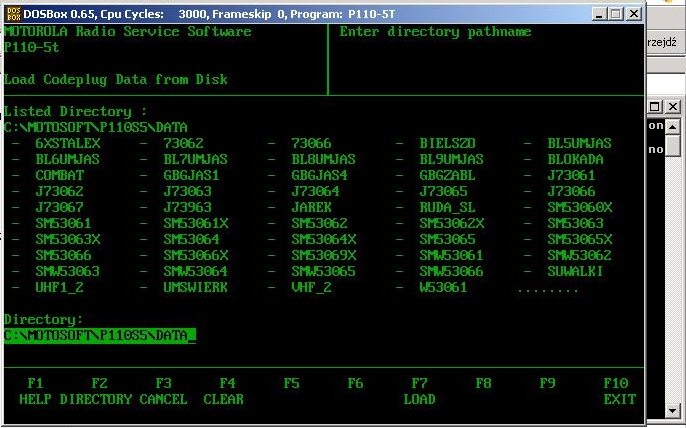The height and width of the screenshot is (428, 686).
Task: Select codeplug file SM53063
Action: point(575,223)
